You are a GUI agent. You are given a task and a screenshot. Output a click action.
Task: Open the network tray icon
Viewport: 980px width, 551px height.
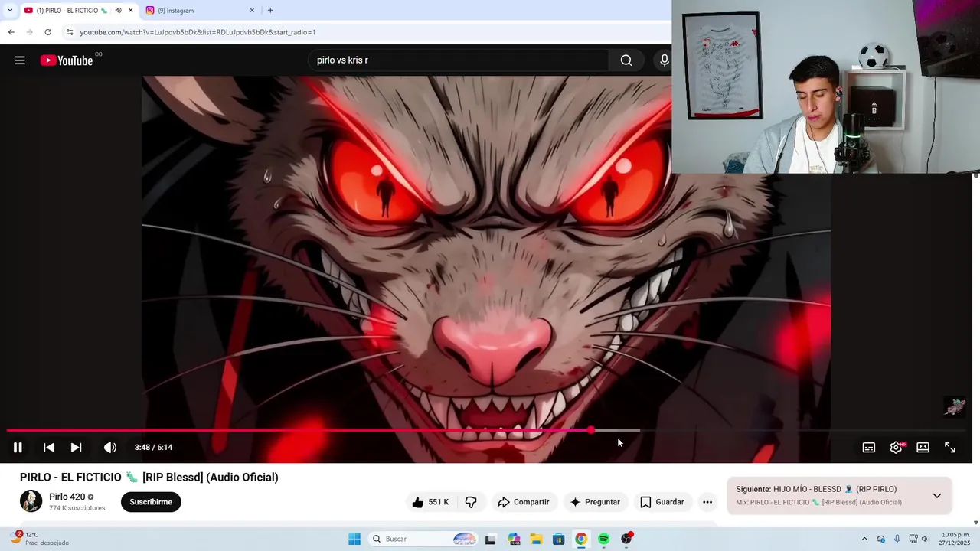tap(913, 539)
